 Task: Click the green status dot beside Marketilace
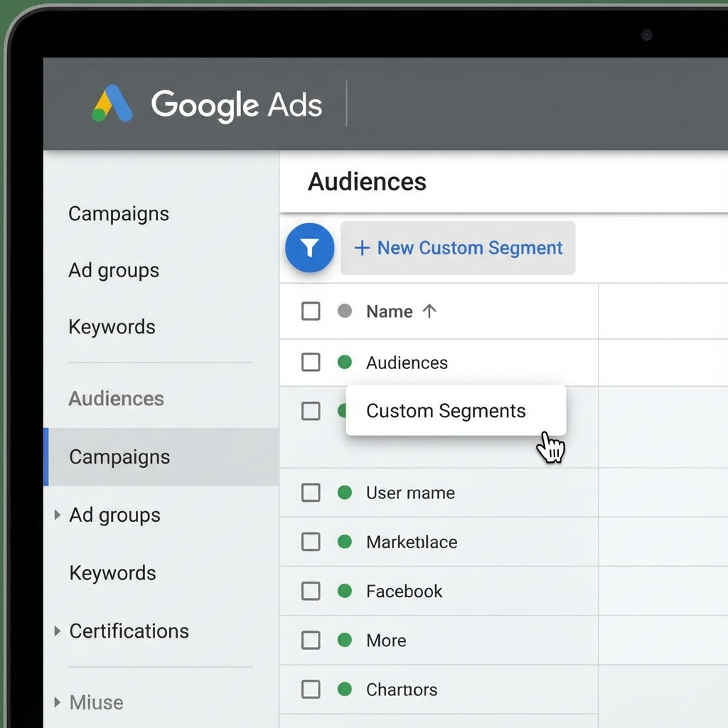coord(345,542)
